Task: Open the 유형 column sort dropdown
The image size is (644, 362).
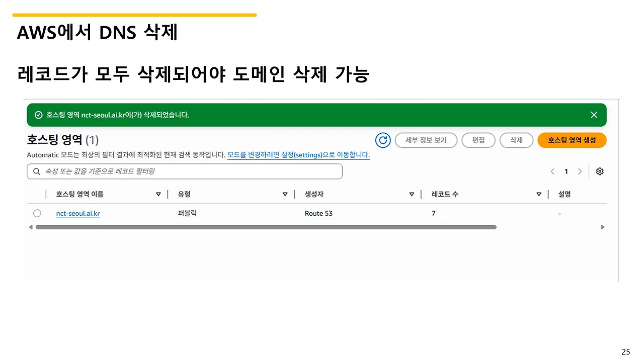Action: pyautogui.click(x=285, y=194)
